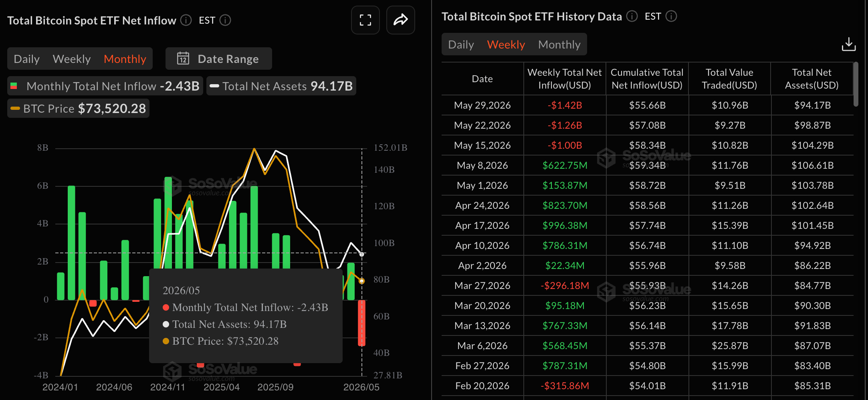Click info icon after History Data EST
868x400 pixels.
coord(671,16)
